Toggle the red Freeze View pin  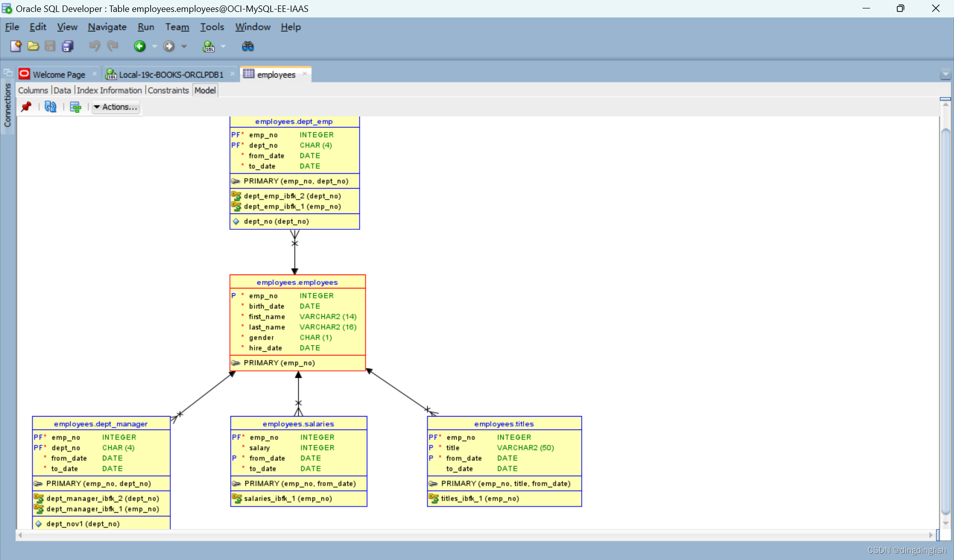pos(26,107)
